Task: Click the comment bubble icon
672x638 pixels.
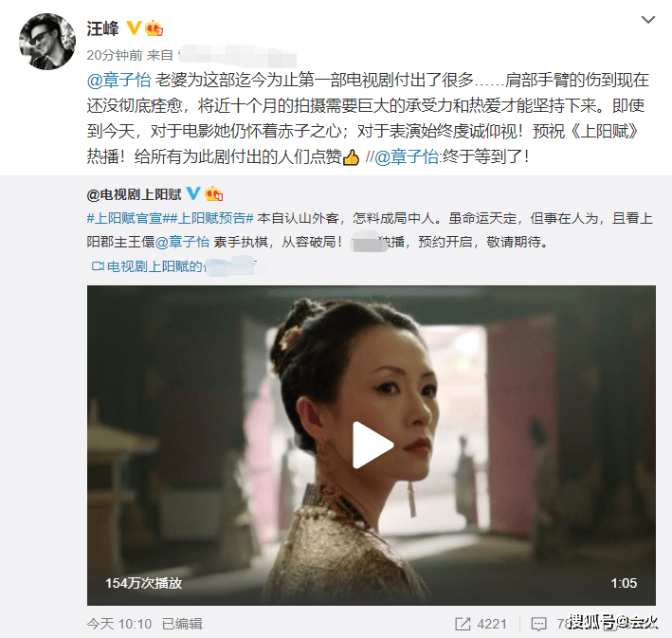Action: click(x=538, y=625)
